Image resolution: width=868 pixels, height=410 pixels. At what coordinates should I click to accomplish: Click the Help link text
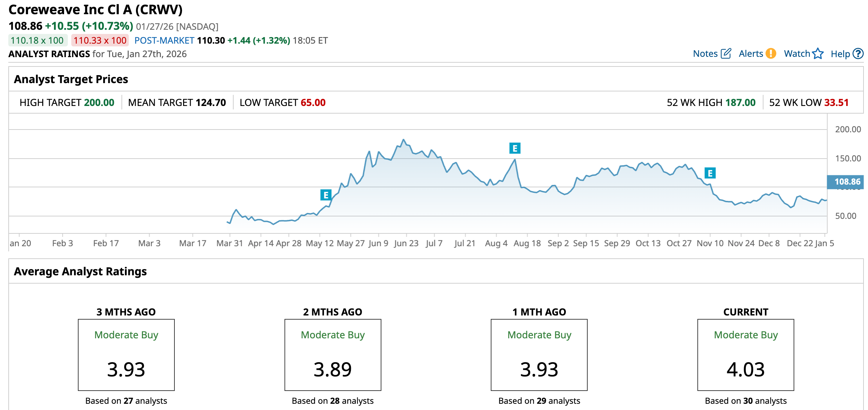point(840,54)
